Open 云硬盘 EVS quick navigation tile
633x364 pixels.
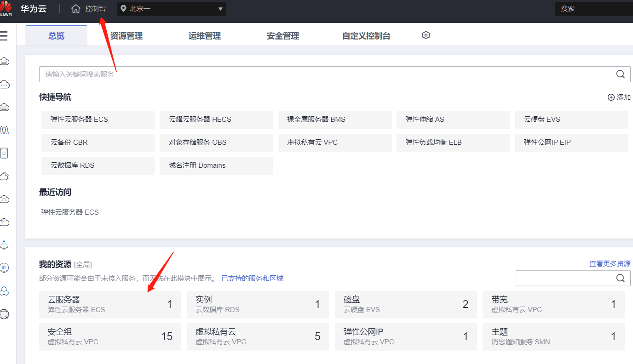coord(571,119)
